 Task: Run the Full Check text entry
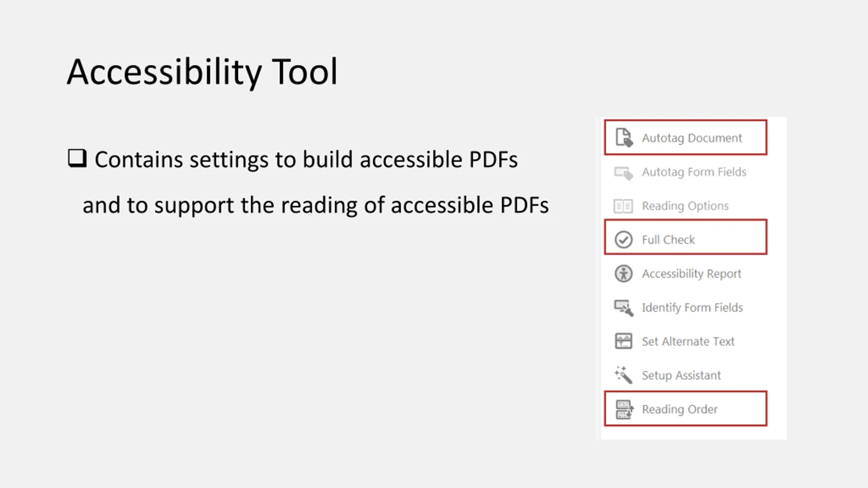pos(668,240)
